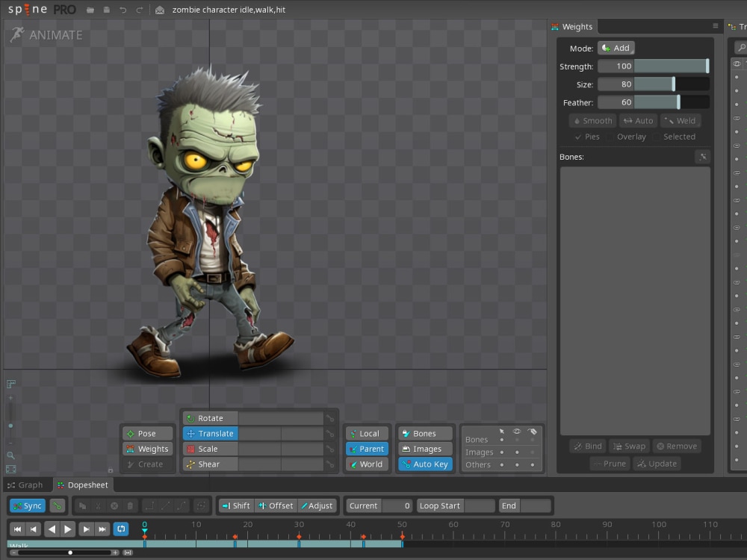Open the Weights panel menu
Screen dimensions: 747x560
[715, 25]
